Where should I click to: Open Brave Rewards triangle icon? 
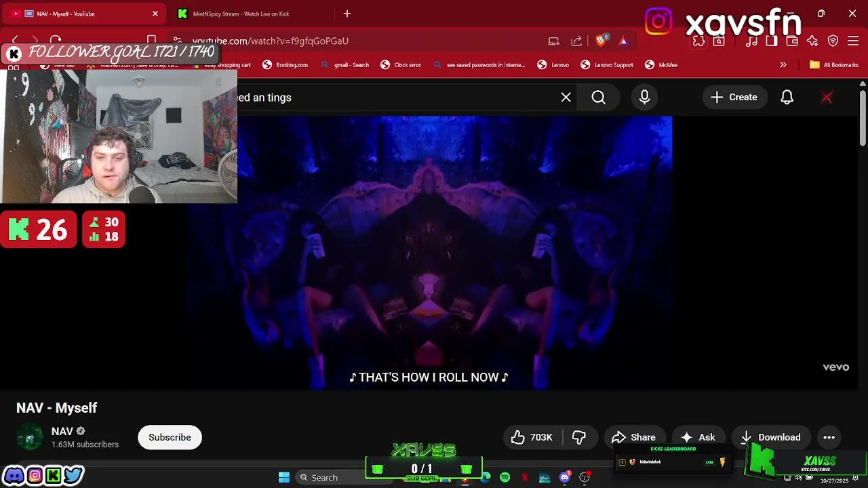click(623, 41)
